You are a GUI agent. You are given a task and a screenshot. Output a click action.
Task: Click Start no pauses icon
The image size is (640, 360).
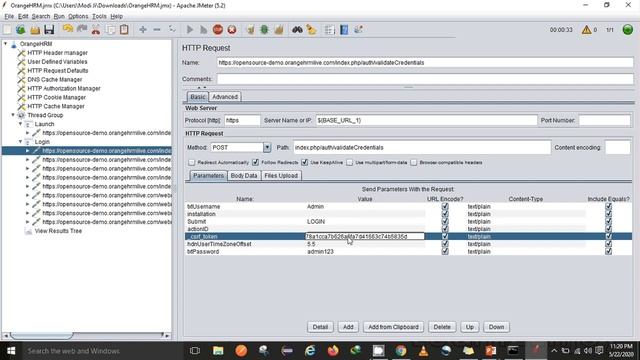[x=204, y=30]
